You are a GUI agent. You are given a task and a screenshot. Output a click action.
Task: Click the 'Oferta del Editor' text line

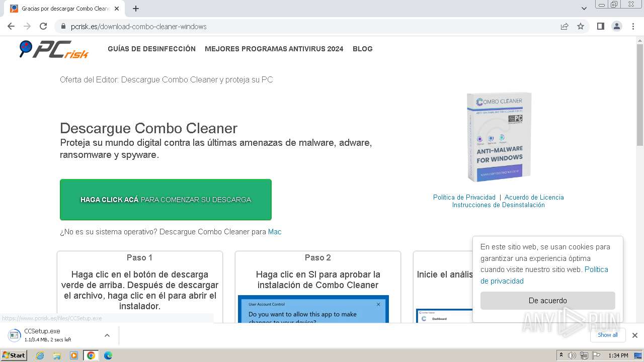(x=166, y=79)
